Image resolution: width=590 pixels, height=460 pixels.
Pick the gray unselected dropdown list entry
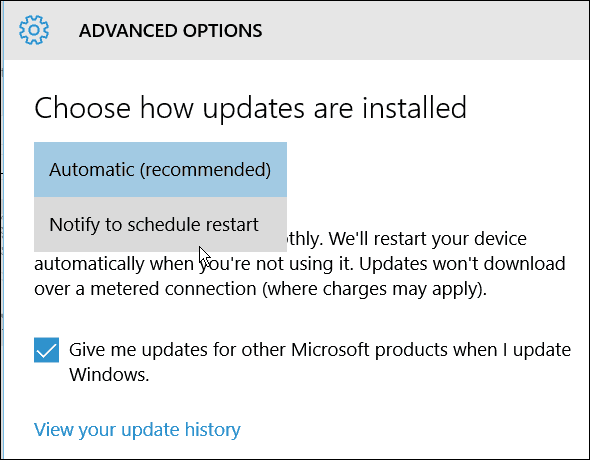coord(160,224)
